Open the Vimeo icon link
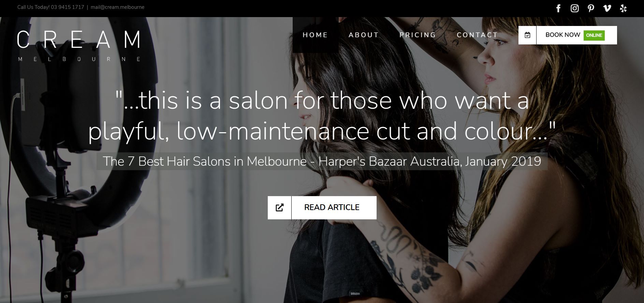Viewport: 644px width, 303px height. [x=607, y=8]
